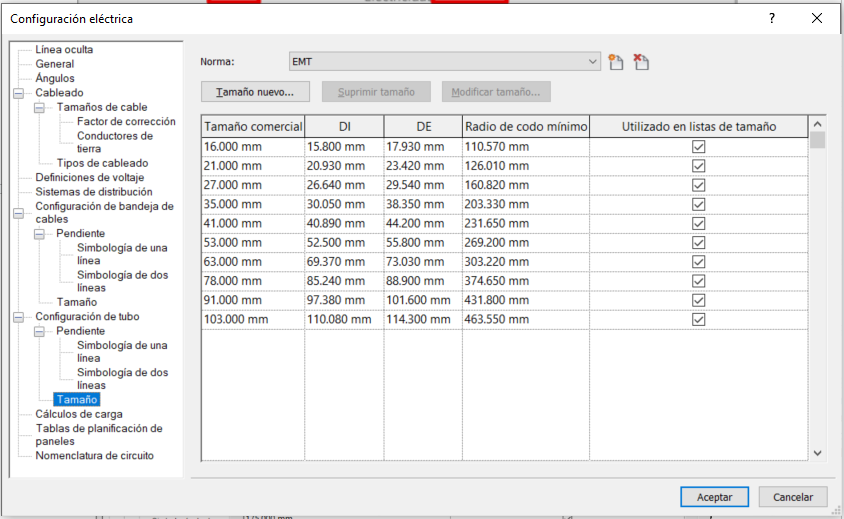Select the 16.000 mm commercial size cell
The image size is (844, 519).
[x=253, y=146]
